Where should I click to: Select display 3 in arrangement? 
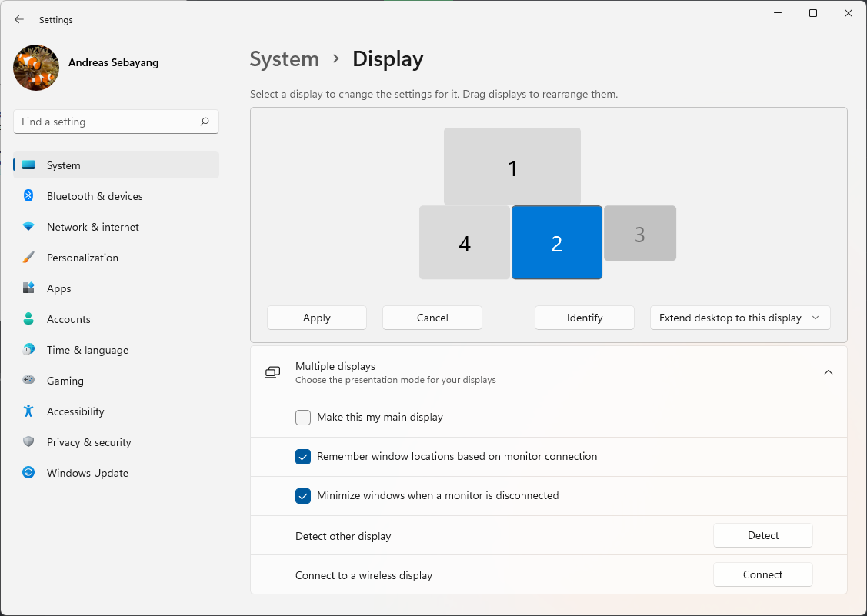tap(639, 233)
